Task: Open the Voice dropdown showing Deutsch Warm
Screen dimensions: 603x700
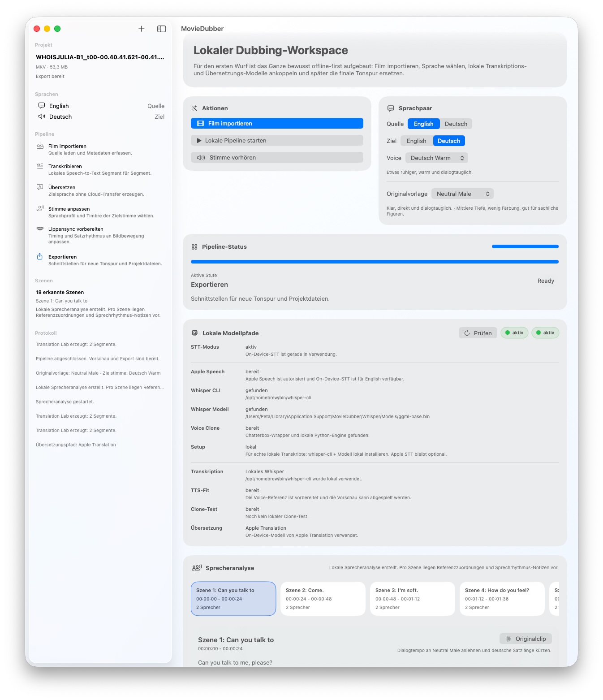Action: [x=437, y=158]
